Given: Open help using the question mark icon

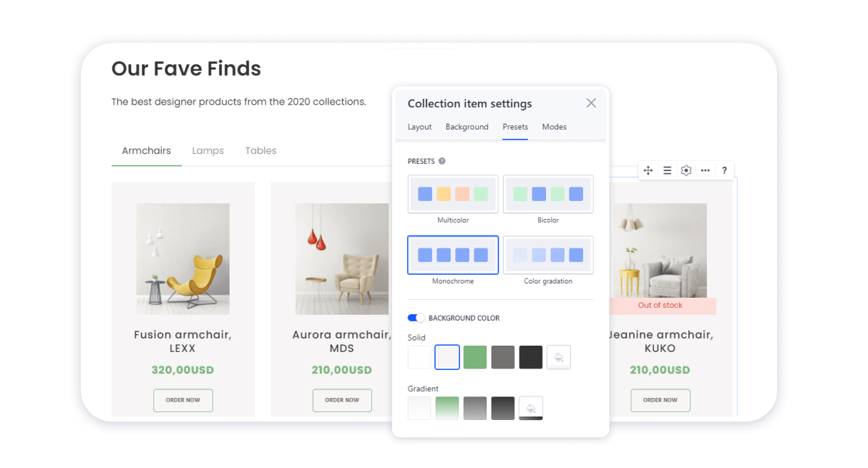Looking at the screenshot, I should click(724, 170).
